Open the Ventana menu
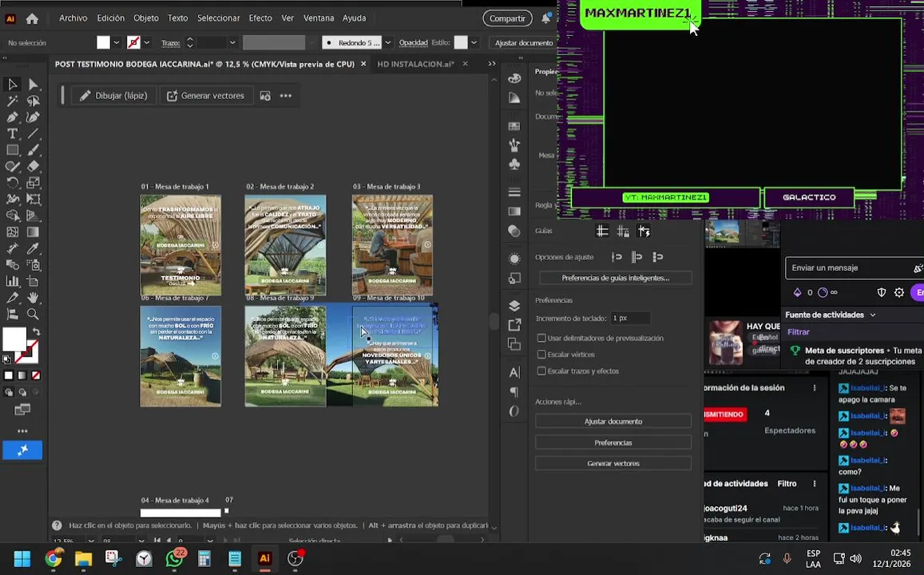The image size is (924, 575). click(319, 18)
